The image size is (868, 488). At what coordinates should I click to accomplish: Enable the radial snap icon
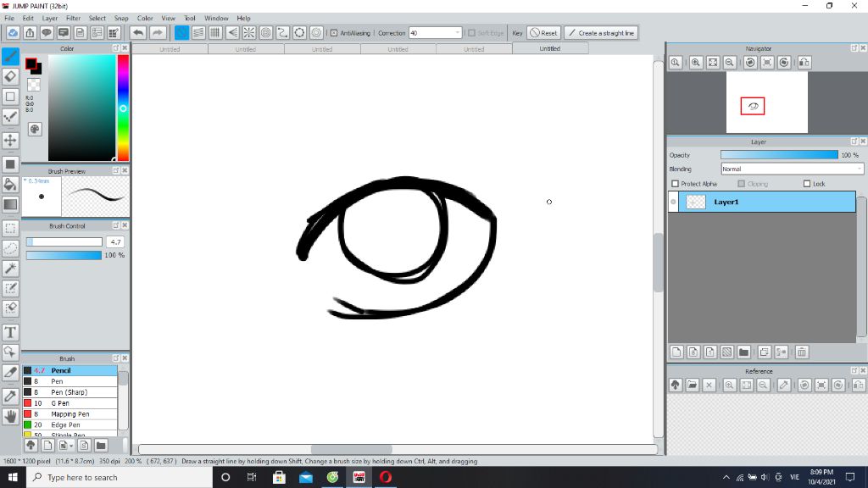coord(249,33)
